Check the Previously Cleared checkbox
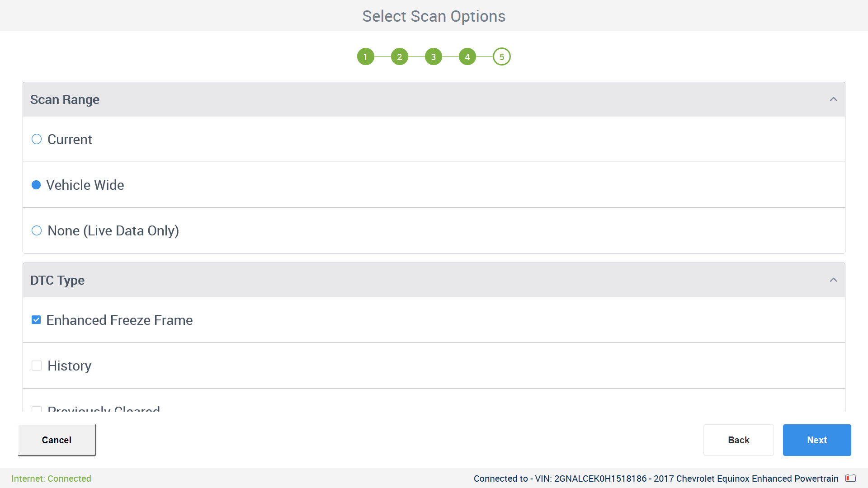This screenshot has width=868, height=488. (36, 409)
